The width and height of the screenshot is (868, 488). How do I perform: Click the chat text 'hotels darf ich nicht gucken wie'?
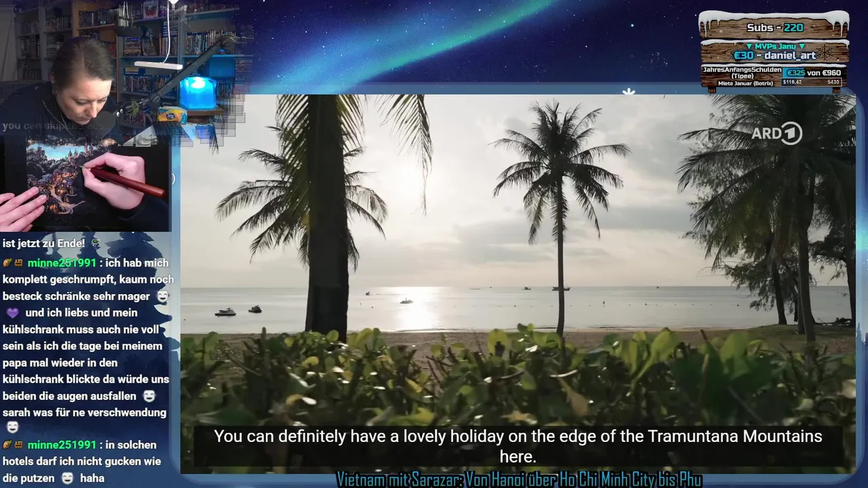(x=81, y=461)
